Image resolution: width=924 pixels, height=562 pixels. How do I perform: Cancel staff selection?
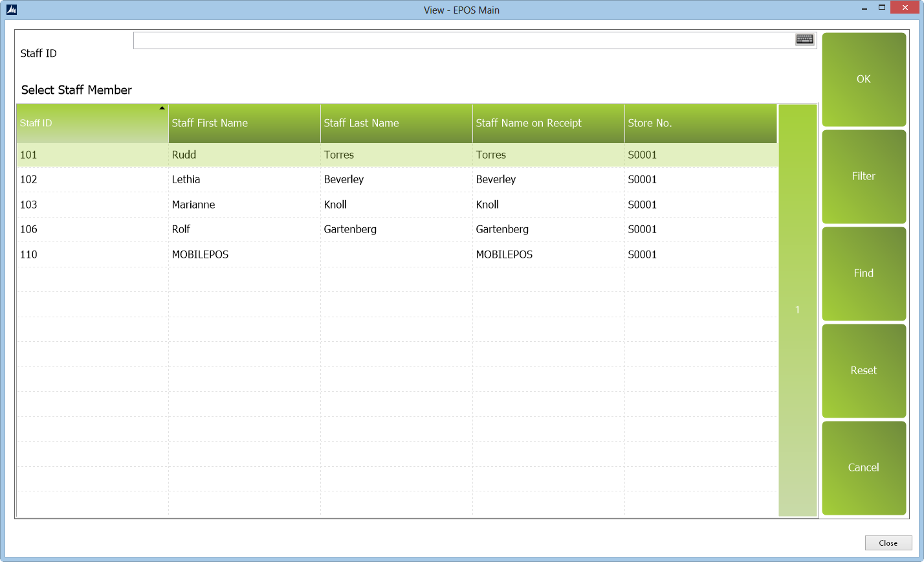863,467
